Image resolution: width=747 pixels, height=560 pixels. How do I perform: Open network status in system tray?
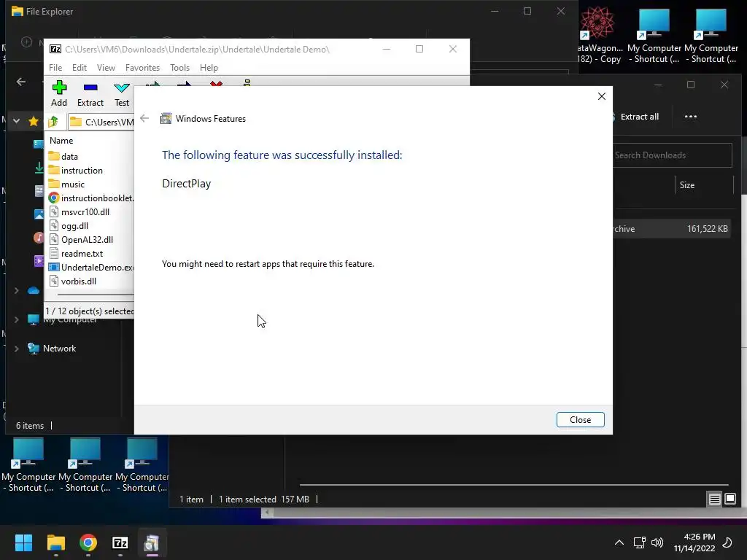point(639,542)
